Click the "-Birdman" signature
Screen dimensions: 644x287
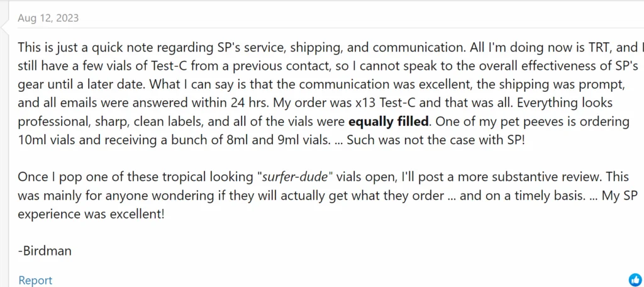tap(45, 250)
